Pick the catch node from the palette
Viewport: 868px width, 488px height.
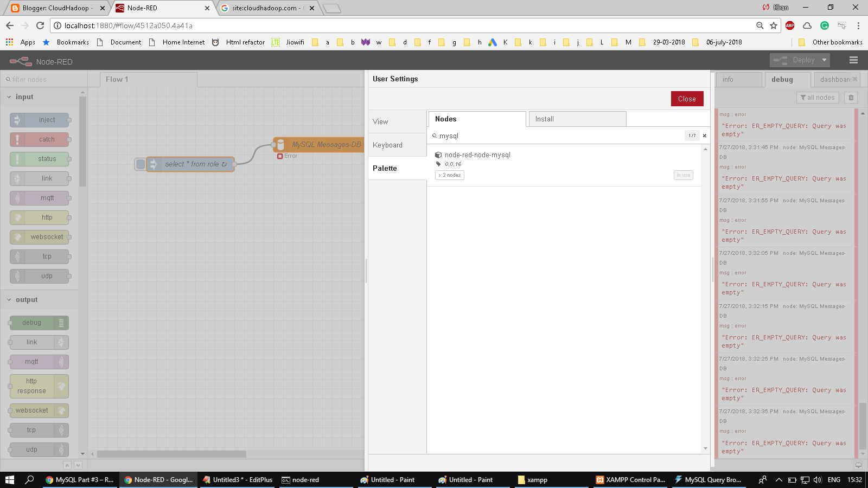(x=40, y=139)
